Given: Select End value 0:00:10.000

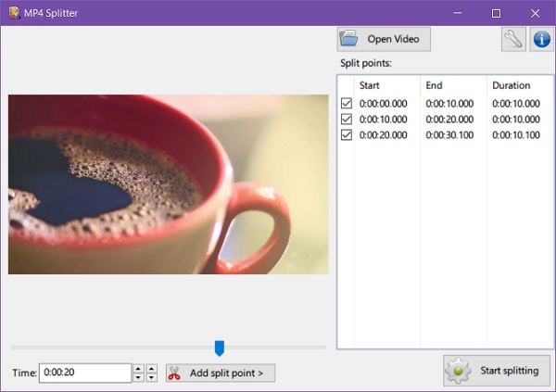Looking at the screenshot, I should (449, 104).
